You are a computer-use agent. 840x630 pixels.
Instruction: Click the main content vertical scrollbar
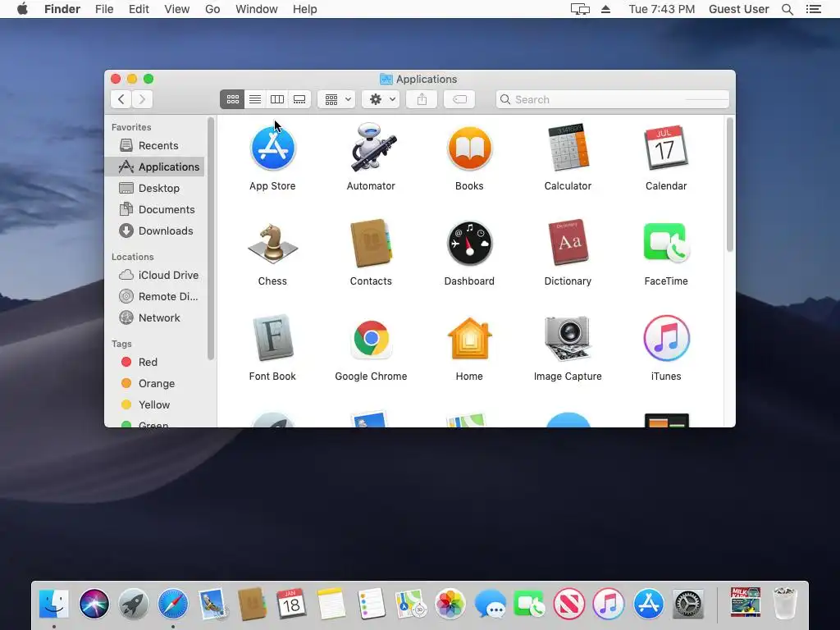click(729, 185)
